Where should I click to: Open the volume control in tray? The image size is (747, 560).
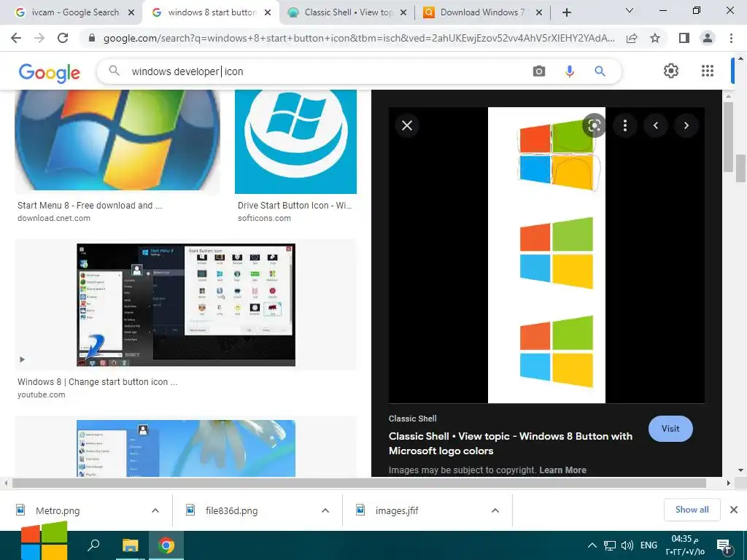pyautogui.click(x=627, y=545)
